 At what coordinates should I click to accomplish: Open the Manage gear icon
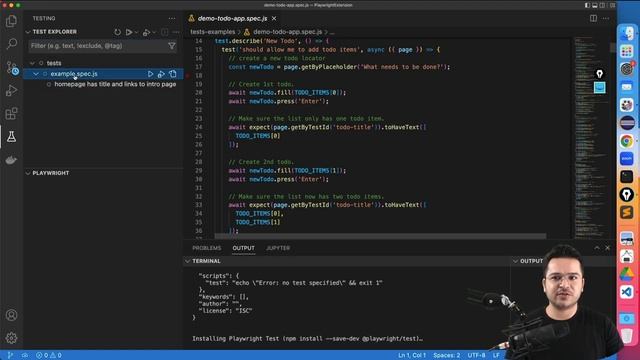(11, 338)
